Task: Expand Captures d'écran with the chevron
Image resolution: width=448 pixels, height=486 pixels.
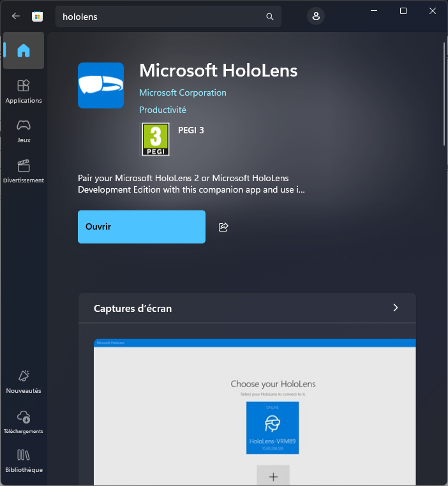Action: point(395,308)
